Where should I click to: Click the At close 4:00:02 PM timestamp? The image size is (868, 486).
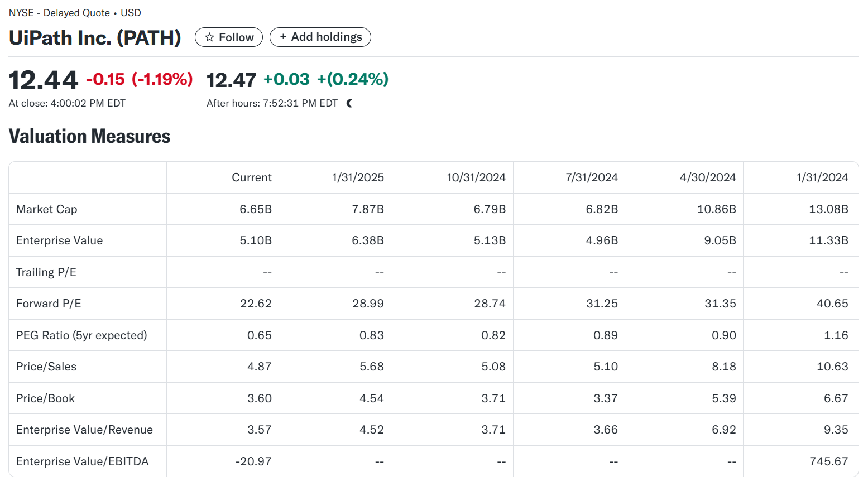pyautogui.click(x=67, y=103)
